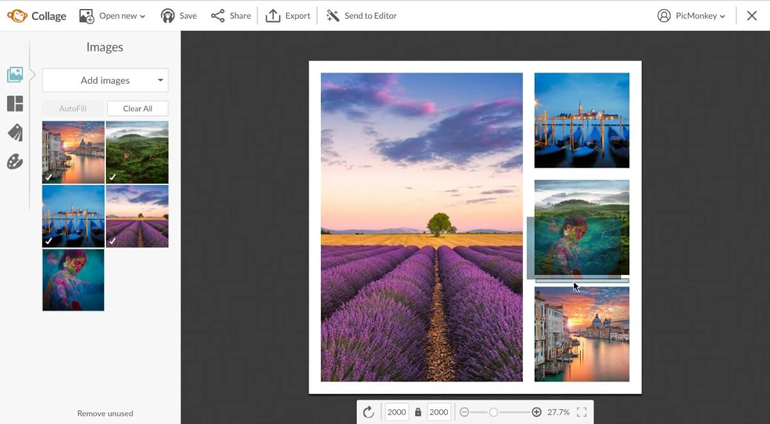Image resolution: width=770 pixels, height=424 pixels.
Task: Select Venice sunset canal thumbnail in panel
Action: tap(73, 152)
